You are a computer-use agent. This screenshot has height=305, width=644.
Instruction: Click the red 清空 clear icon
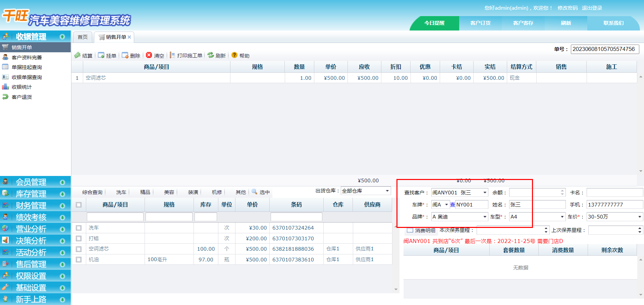coord(149,55)
